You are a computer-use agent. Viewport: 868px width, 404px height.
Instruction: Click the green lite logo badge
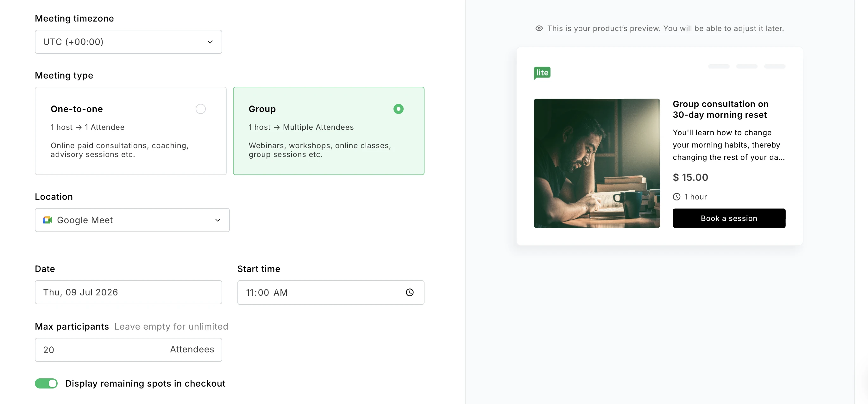(x=542, y=73)
